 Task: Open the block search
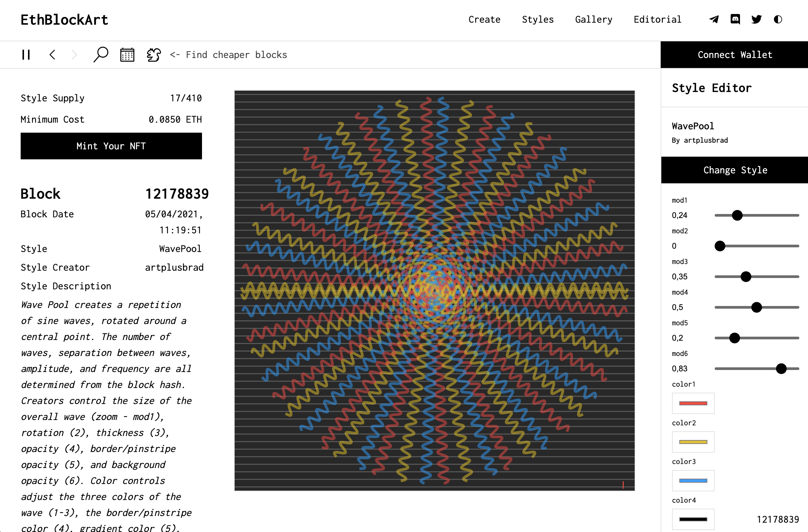pos(101,54)
